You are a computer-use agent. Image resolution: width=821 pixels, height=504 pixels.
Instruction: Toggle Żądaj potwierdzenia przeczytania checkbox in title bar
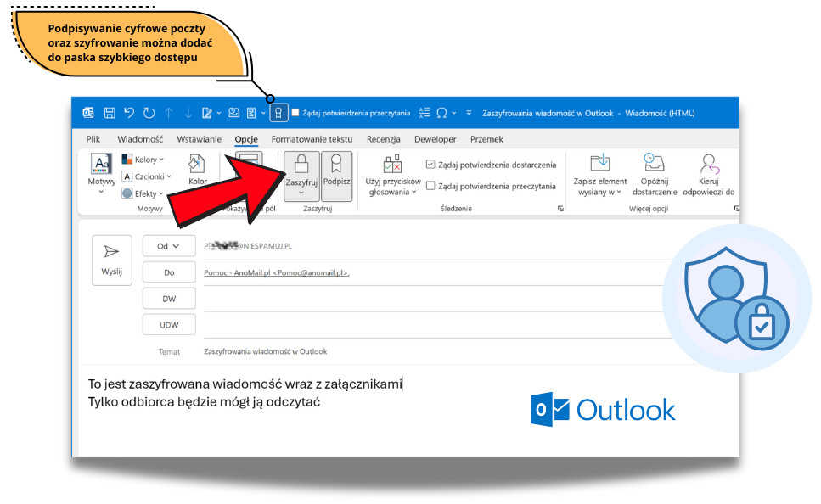click(295, 113)
